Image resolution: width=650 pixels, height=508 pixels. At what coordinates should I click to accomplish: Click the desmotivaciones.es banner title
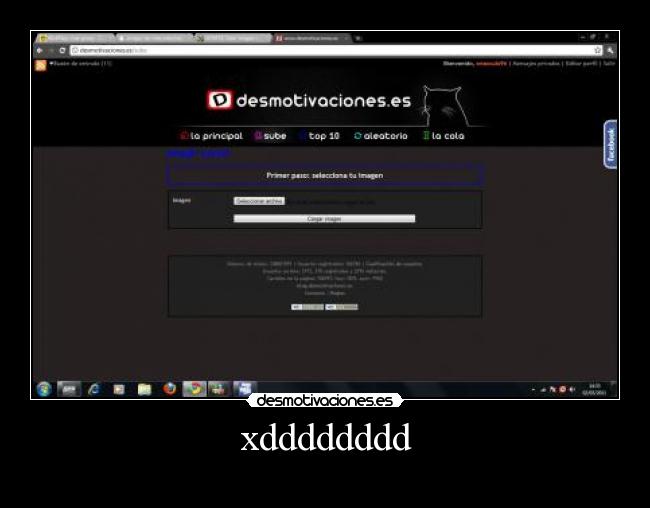tap(324, 101)
